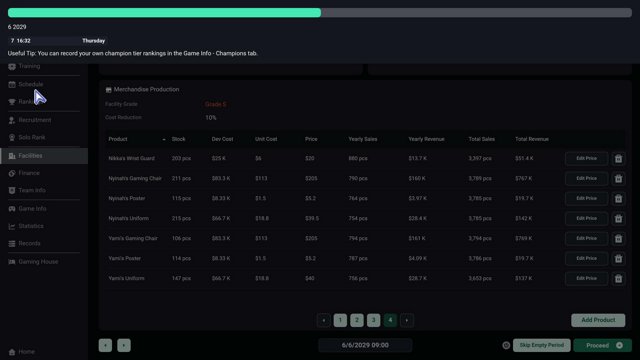
Task: Click the Stock column header
Action: tap(178, 139)
